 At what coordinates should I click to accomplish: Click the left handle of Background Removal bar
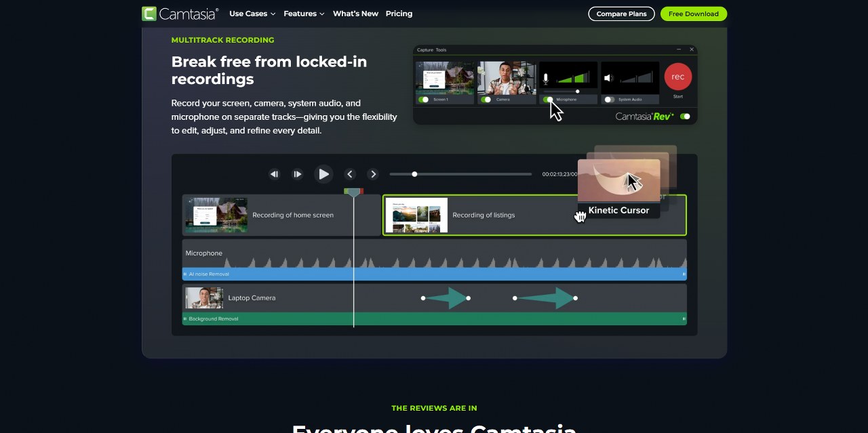coord(185,319)
